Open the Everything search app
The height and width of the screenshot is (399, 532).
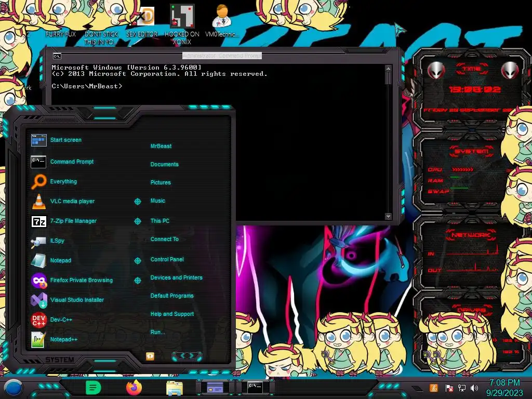coord(54,181)
